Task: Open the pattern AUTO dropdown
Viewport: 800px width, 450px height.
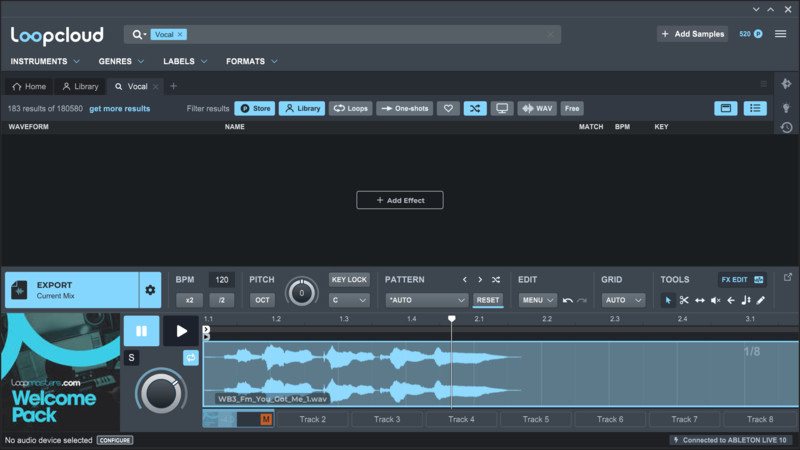Action: coord(427,300)
